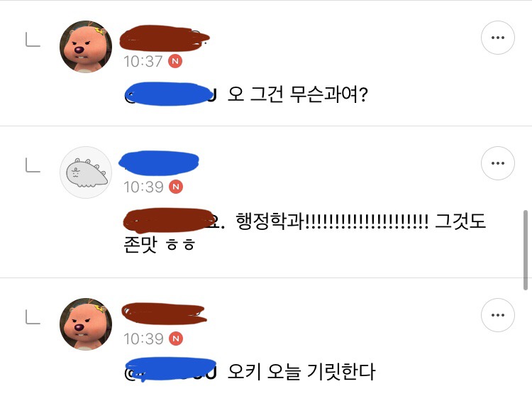
Task: Open more options on the 행정학과 comment
Action: pyautogui.click(x=498, y=163)
